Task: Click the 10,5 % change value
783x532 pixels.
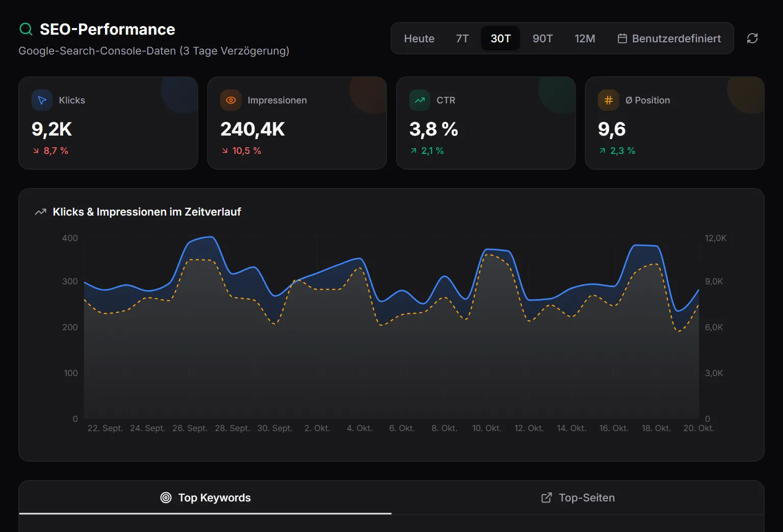Action: [247, 151]
